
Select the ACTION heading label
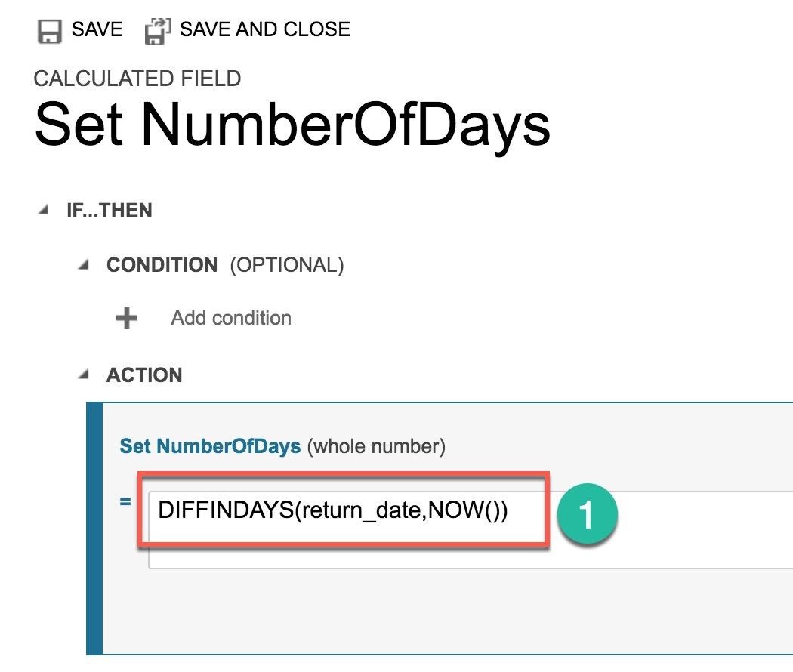[144, 375]
